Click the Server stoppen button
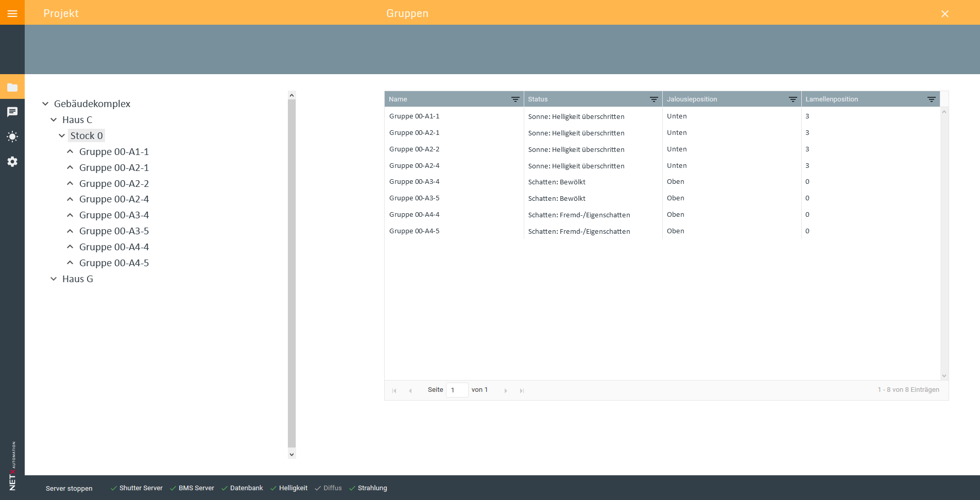The width and height of the screenshot is (980, 500). pos(69,489)
